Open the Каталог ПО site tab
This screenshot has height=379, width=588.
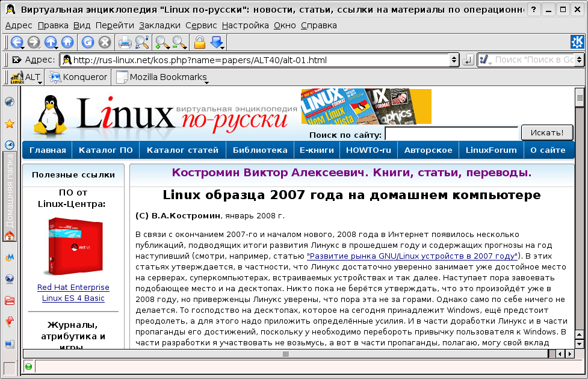coord(106,150)
